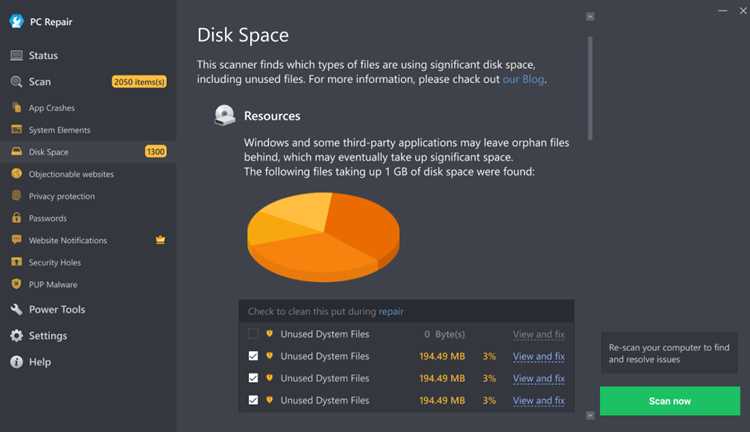Click the darkest orange pie slice

click(364, 225)
